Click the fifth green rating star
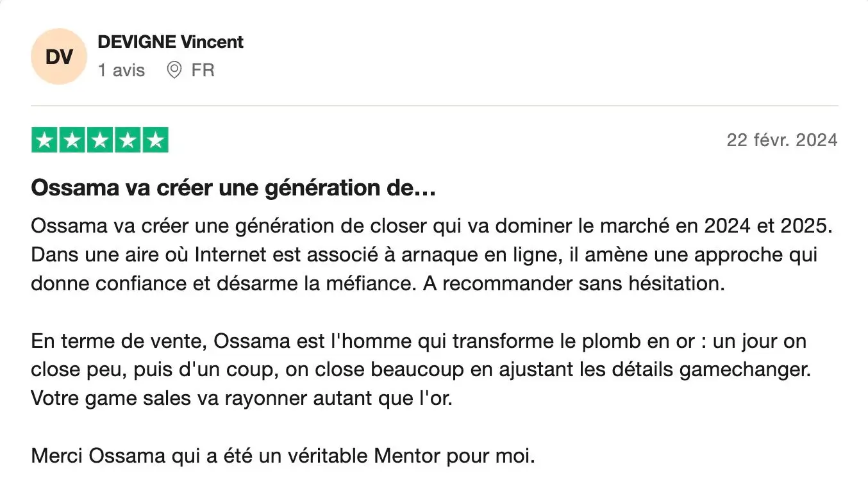 [x=155, y=140]
